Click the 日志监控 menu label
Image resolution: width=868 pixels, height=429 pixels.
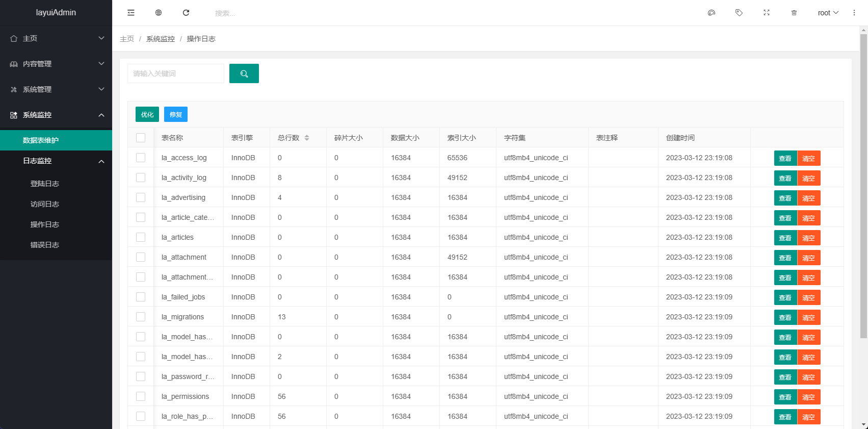tap(37, 161)
